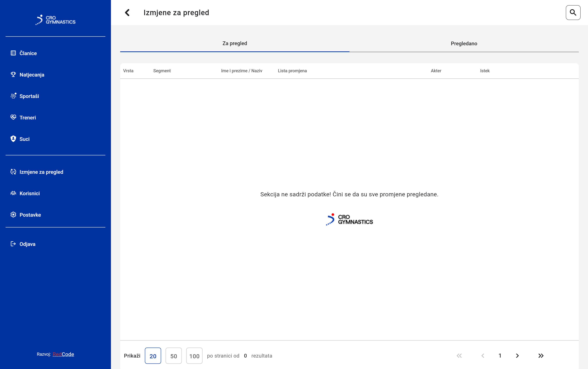Click page number 1 in pagination

point(500,356)
